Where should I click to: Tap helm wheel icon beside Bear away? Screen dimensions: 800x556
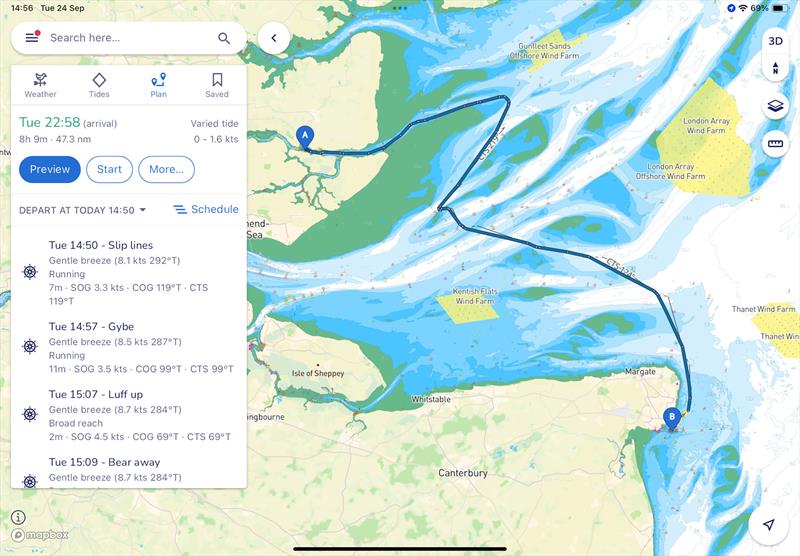[30, 481]
